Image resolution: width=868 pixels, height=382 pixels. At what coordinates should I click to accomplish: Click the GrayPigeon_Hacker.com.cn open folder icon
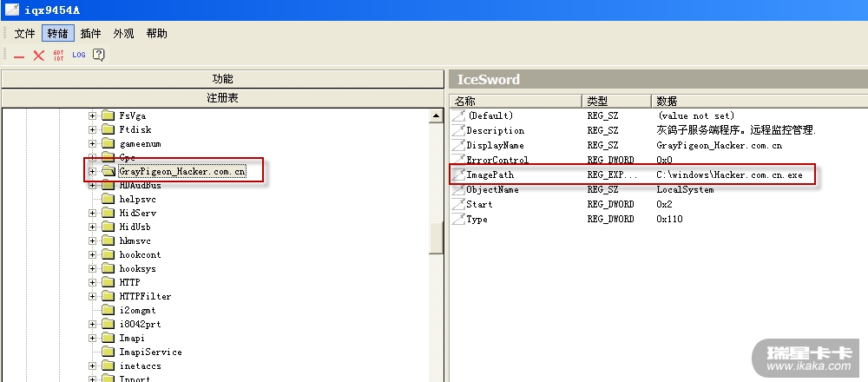click(108, 172)
